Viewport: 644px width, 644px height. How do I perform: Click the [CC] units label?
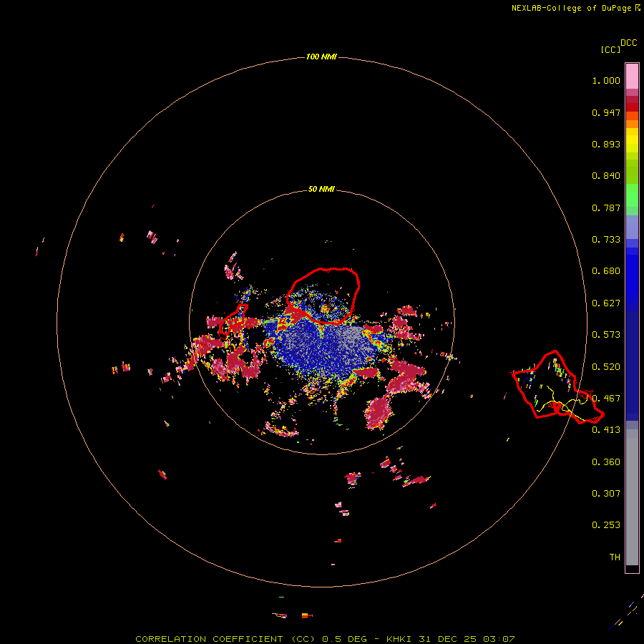[610, 49]
